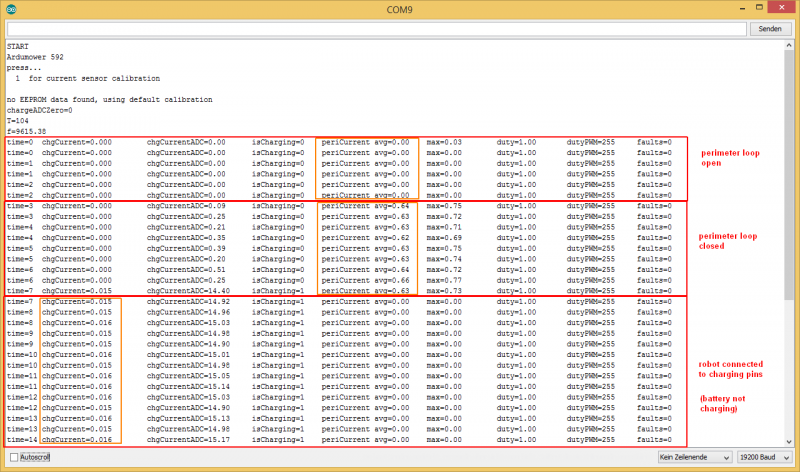The image size is (800, 472).
Task: Click 'chgCurrentADC=15.14' value
Action: click(x=188, y=387)
